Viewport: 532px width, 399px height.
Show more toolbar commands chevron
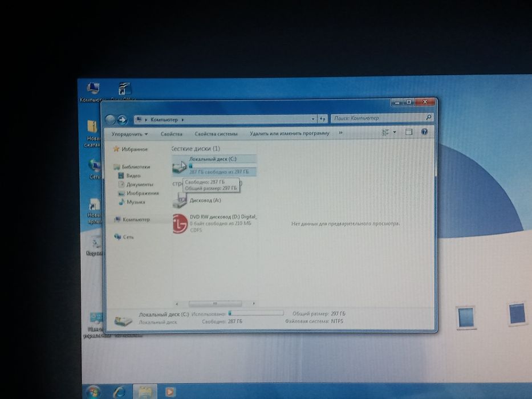click(x=340, y=133)
